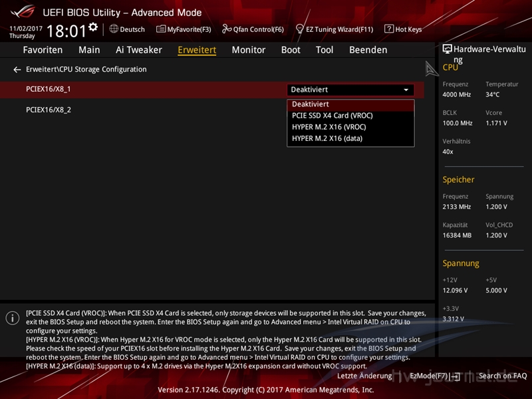The width and height of the screenshot is (532, 399).
Task: Click the Version 2.17.1246 copyright text
Action: coord(265,390)
